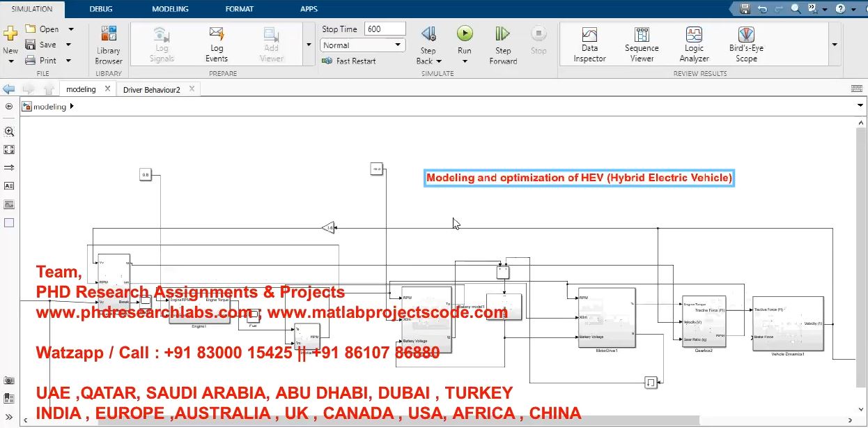Stop the simulation with Stop button

pyautogui.click(x=538, y=40)
